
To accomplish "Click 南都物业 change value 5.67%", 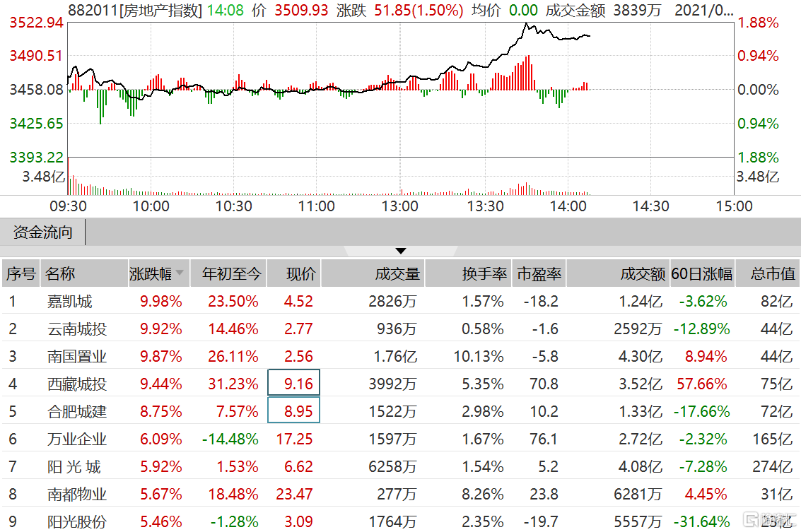I will [161, 495].
